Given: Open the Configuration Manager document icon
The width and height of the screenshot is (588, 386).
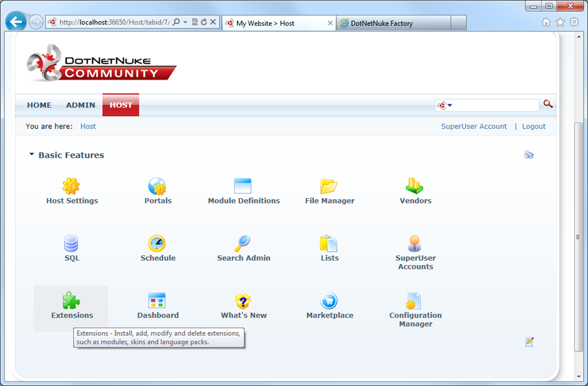Looking at the screenshot, I should [413, 301].
